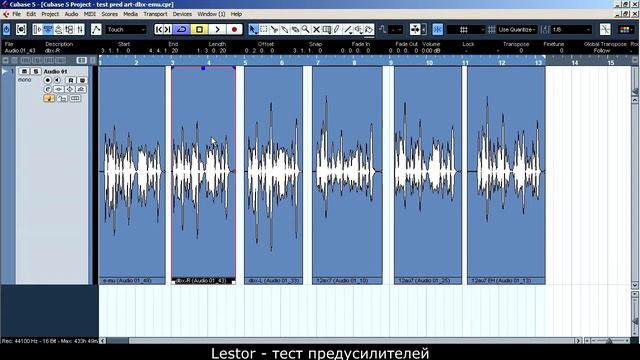Toggle musical timebase on Audio 01
640x360 pixels.
point(49,98)
